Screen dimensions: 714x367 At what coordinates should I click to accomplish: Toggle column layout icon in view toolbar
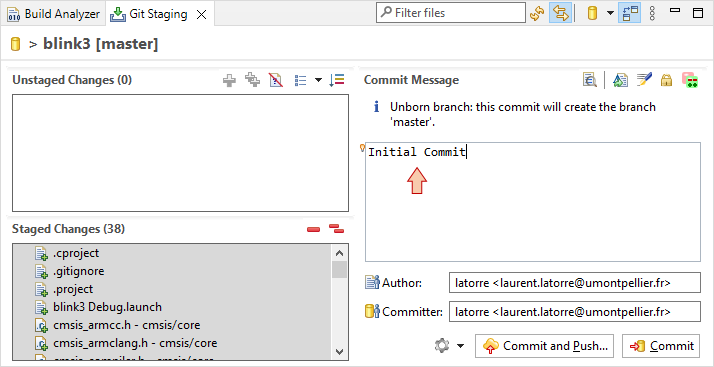coord(630,13)
